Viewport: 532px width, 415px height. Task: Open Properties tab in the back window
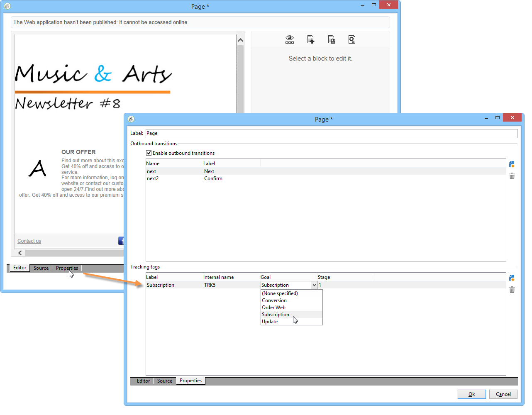(67, 268)
